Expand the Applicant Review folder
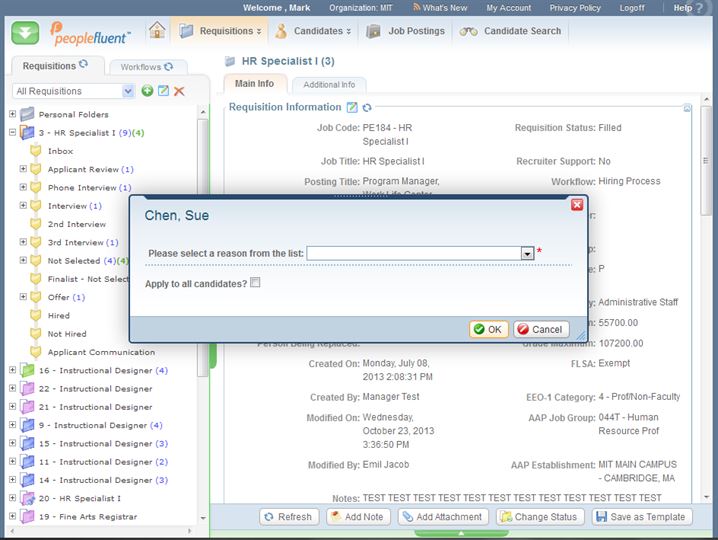Image resolution: width=718 pixels, height=540 pixels. click(23, 169)
